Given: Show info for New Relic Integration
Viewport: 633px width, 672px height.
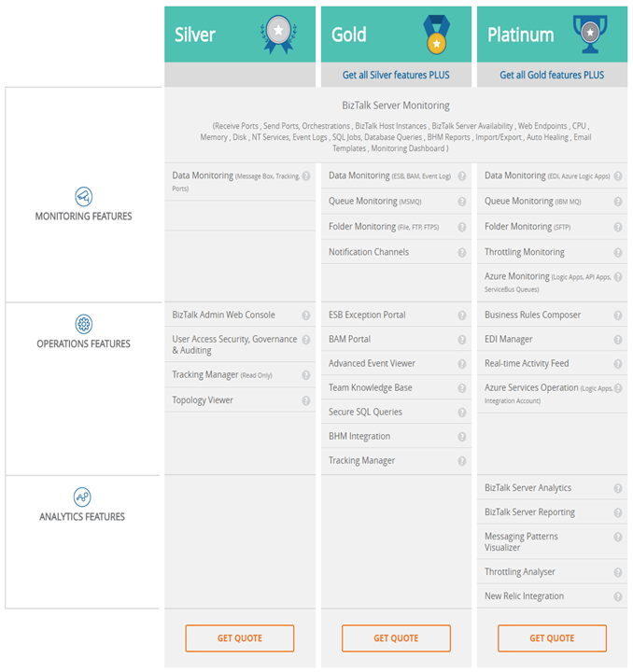Looking at the screenshot, I should point(618,596).
